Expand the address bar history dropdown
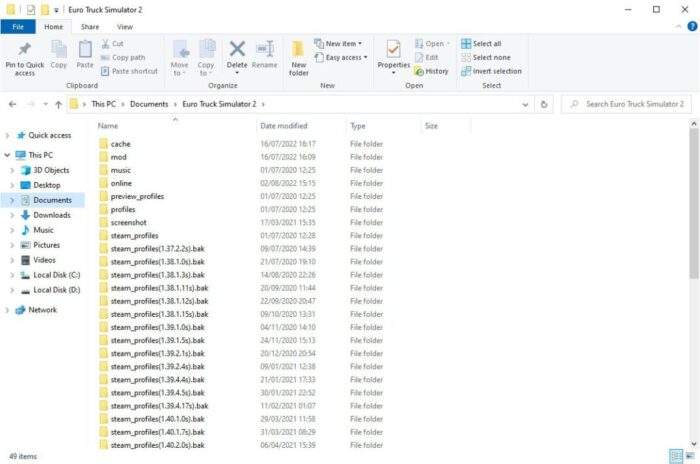The width and height of the screenshot is (700, 464). pos(525,105)
